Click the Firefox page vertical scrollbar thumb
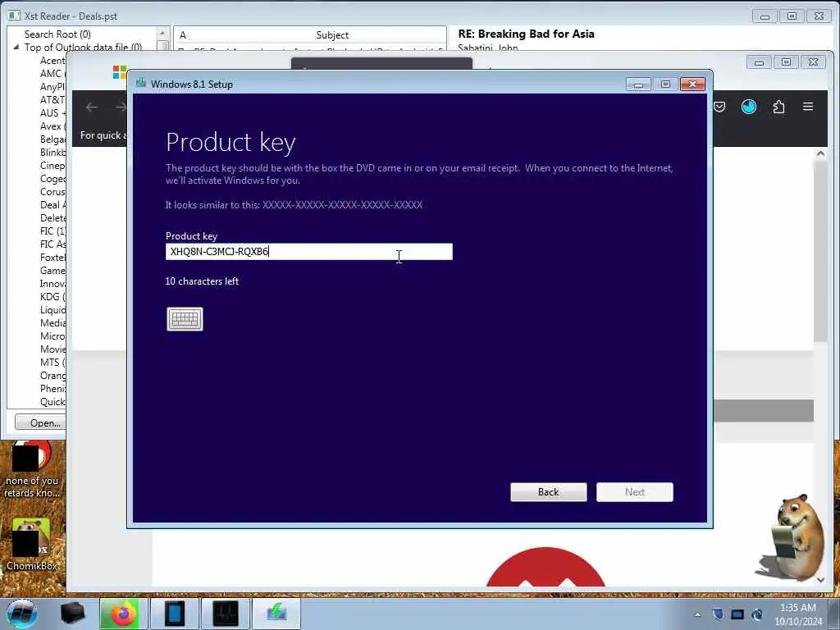 click(820, 252)
